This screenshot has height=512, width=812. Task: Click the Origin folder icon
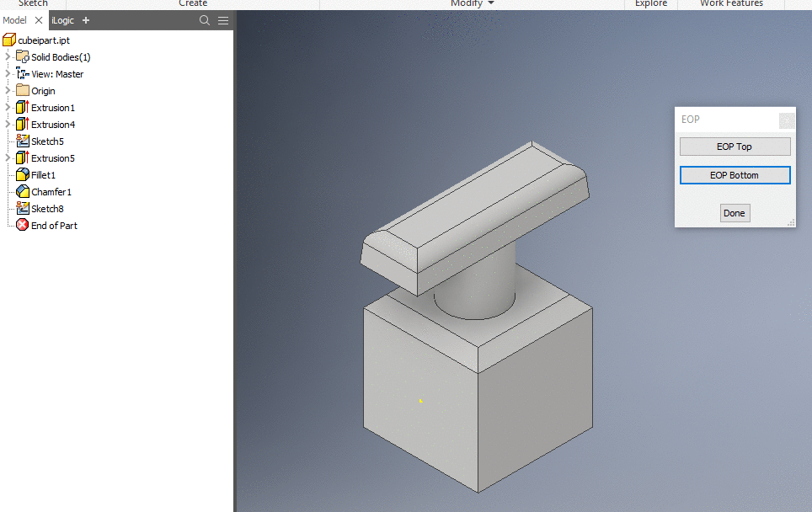pos(21,90)
